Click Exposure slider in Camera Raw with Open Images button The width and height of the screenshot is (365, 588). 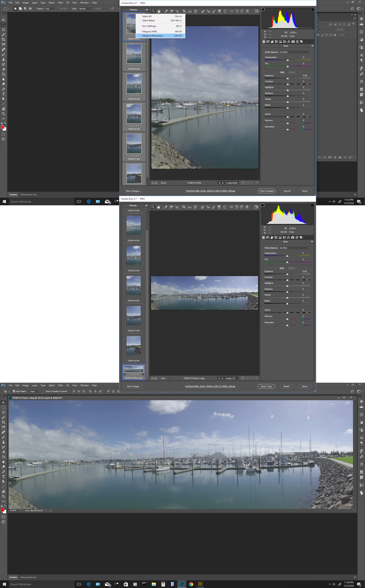288,78
